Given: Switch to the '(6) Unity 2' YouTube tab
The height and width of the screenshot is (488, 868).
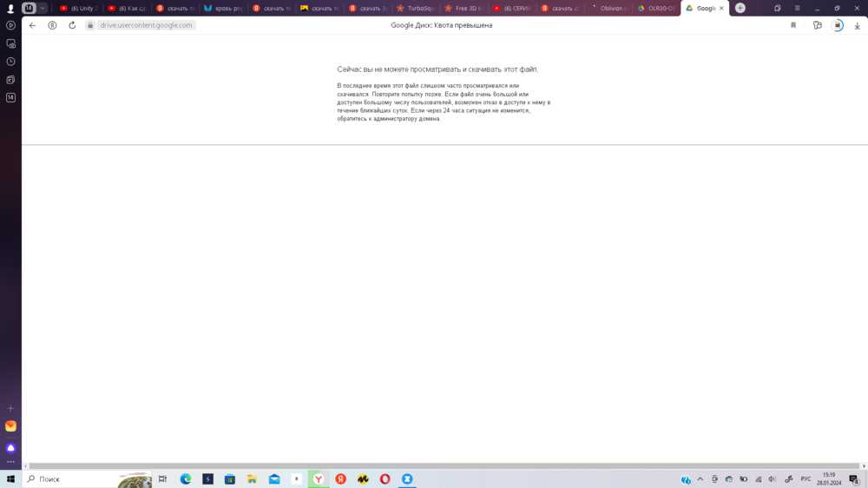Looking at the screenshot, I should [x=78, y=9].
